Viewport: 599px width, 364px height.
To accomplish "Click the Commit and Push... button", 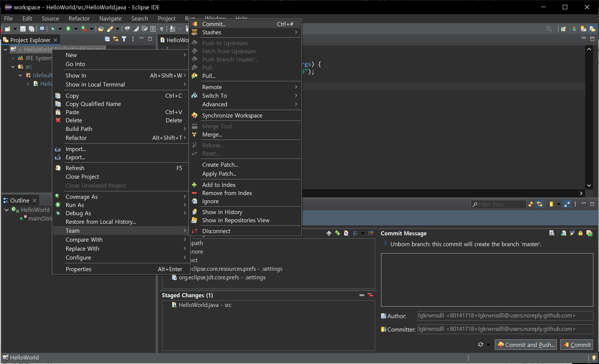I will point(525,345).
